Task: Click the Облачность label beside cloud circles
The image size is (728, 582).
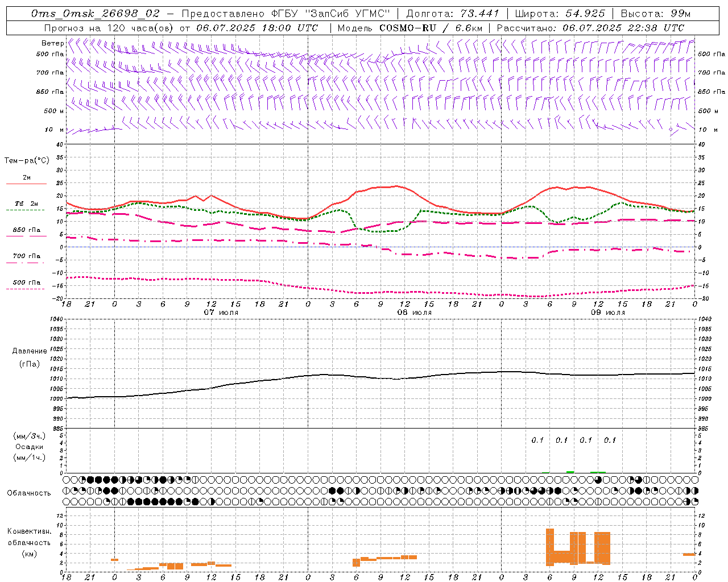Action: pyautogui.click(x=29, y=493)
